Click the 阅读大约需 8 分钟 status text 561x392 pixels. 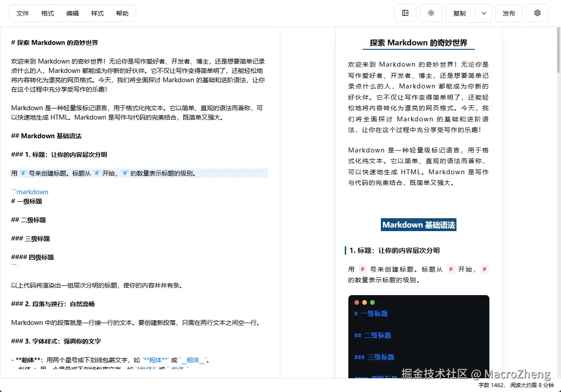coord(532,385)
